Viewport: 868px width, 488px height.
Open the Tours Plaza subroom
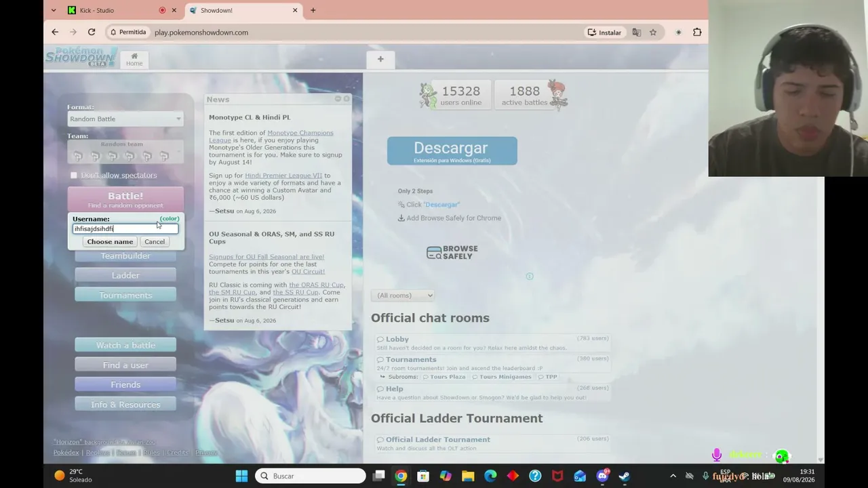[444, 377]
